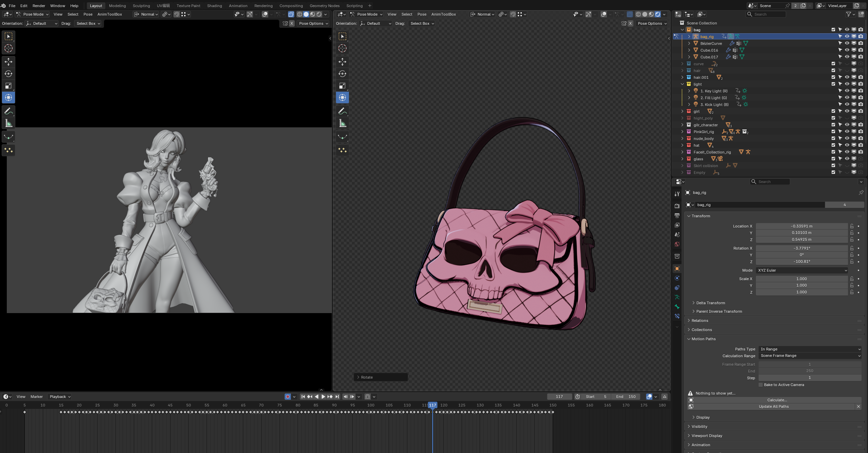
Task: Exclude the curve collection from view layer
Action: pos(833,64)
